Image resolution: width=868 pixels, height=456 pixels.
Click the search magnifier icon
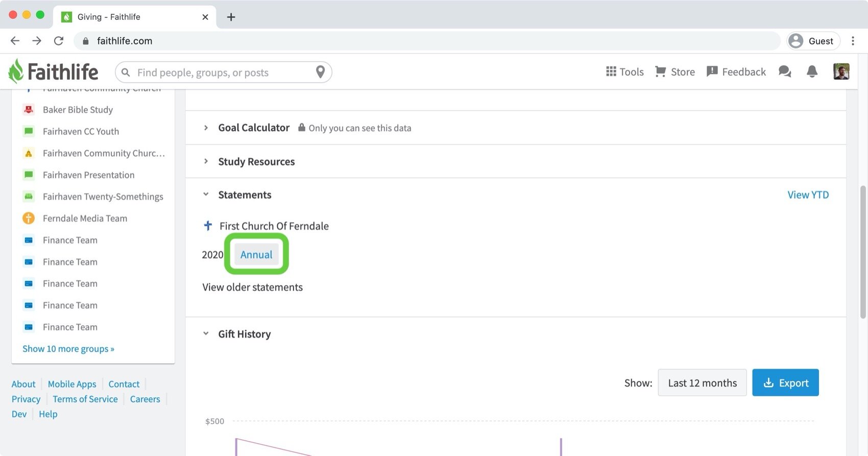(126, 73)
